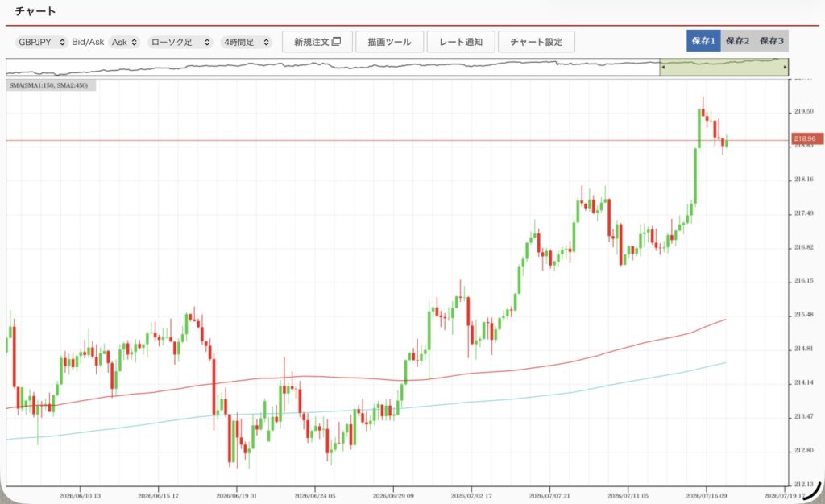This screenshot has width=825, height=504.
Task: Click the green selected range in navigator
Action: pyautogui.click(x=724, y=68)
